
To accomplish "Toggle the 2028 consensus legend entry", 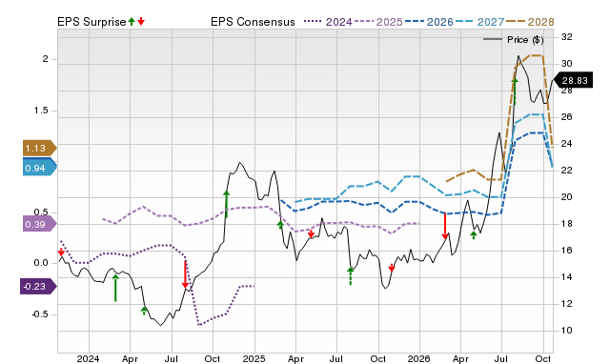I will pyautogui.click(x=530, y=22).
